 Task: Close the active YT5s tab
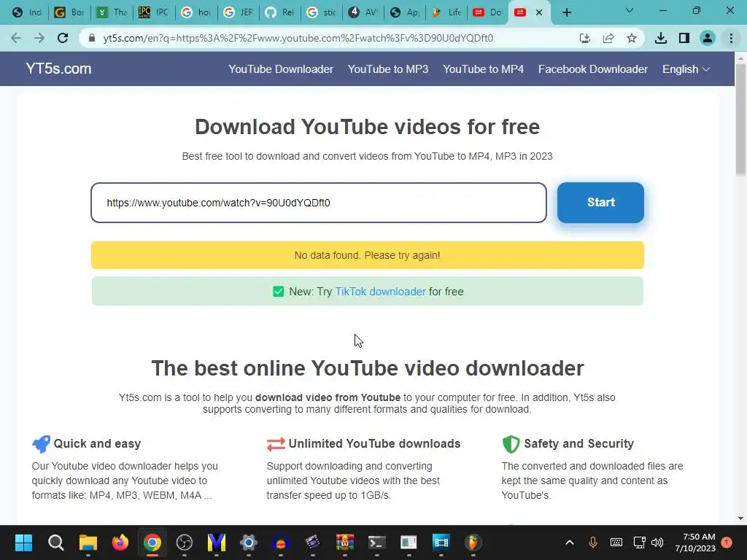click(539, 12)
